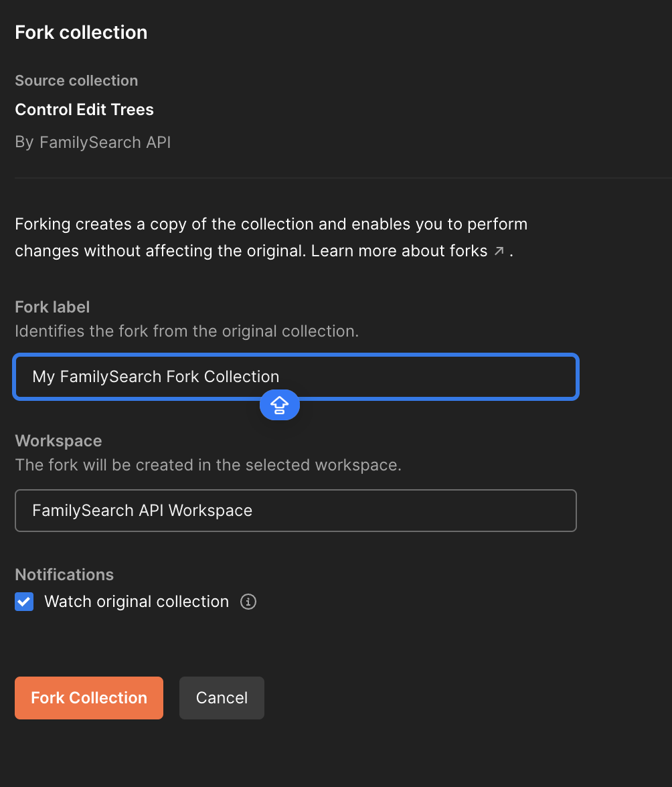The image size is (672, 787).
Task: Click the By FamilySearch API author text
Action: point(92,142)
